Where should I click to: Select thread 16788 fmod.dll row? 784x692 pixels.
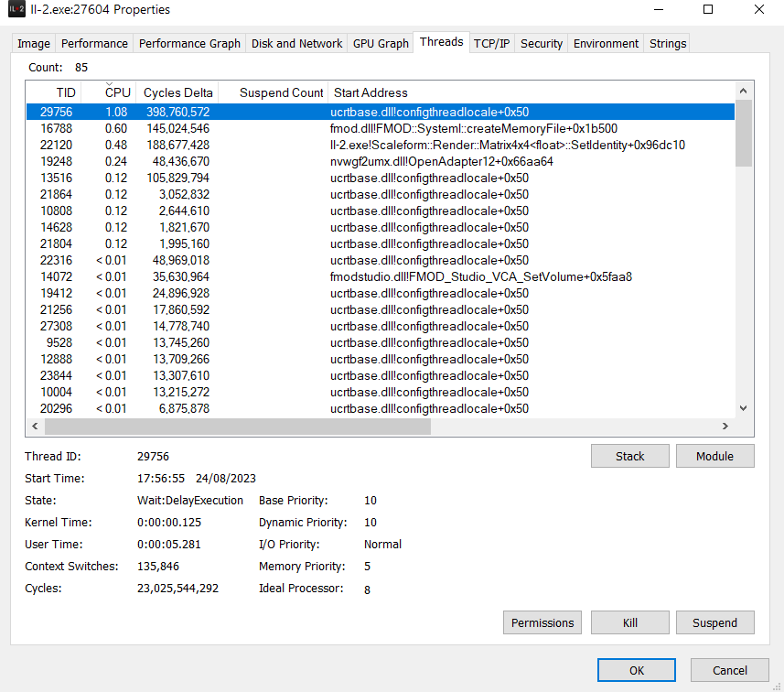click(380, 128)
